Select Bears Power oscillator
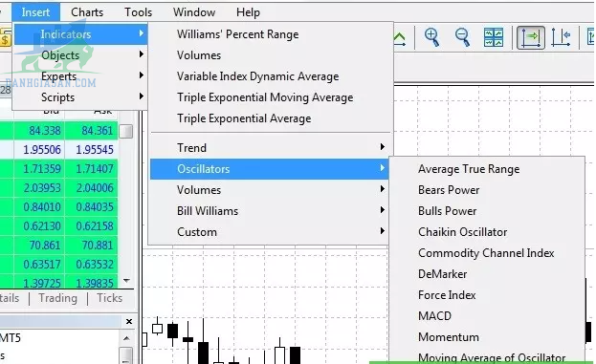 pyautogui.click(x=487, y=190)
